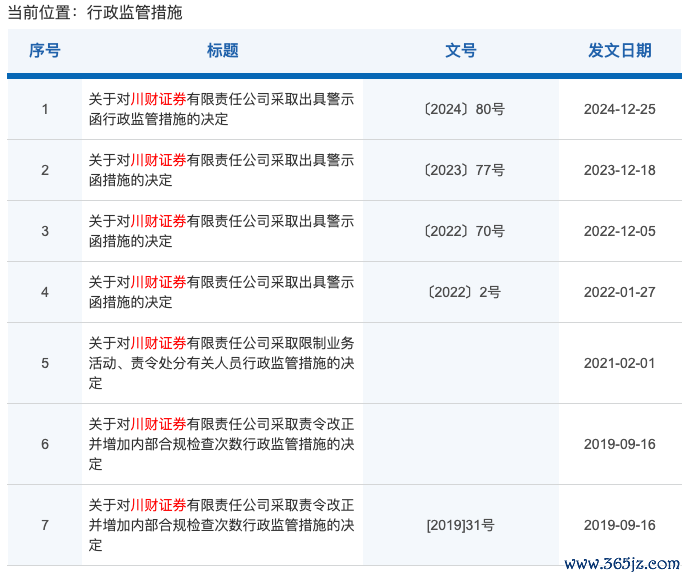Click sequence number 4 cell

(x=45, y=292)
